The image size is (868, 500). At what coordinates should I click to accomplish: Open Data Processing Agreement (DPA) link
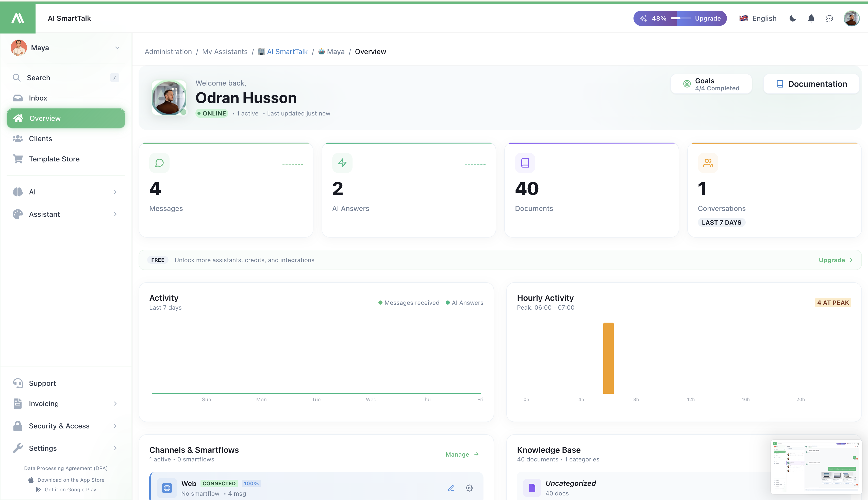pyautogui.click(x=66, y=468)
